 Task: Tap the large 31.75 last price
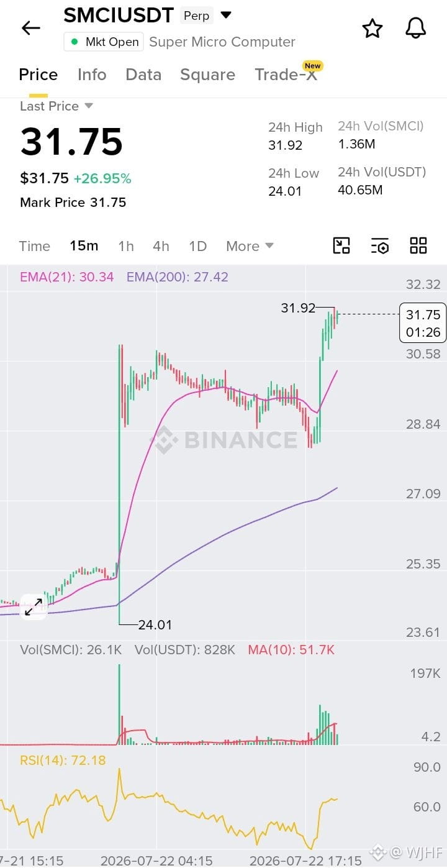tap(71, 142)
